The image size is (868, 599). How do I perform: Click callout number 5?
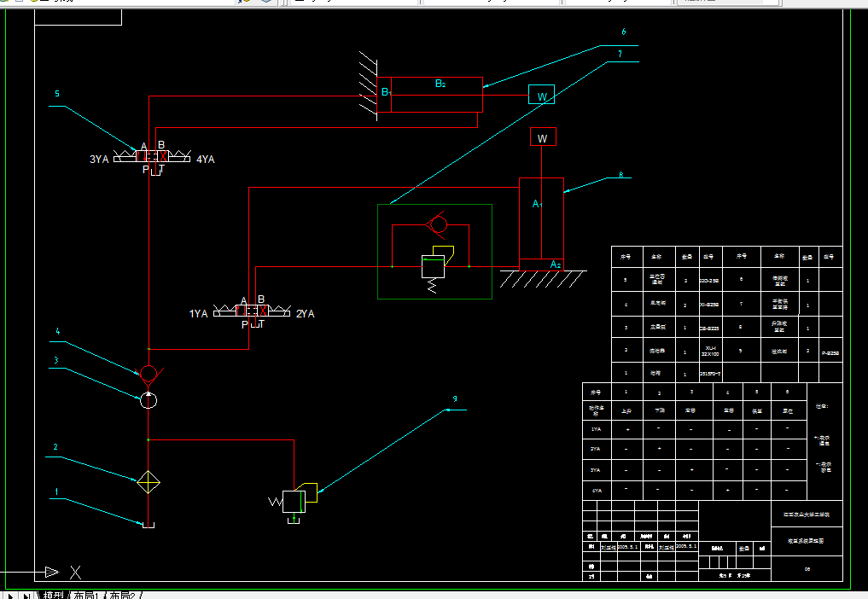57,94
